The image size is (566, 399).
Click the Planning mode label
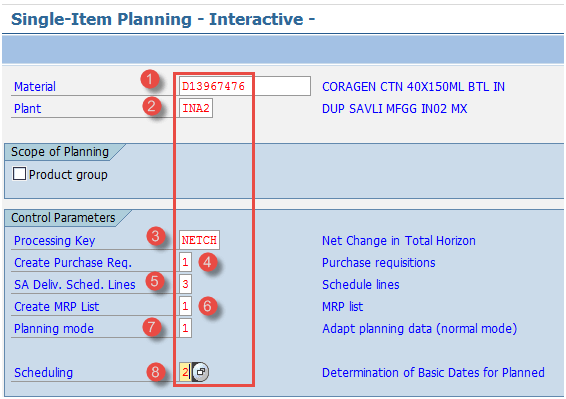pyautogui.click(x=54, y=329)
